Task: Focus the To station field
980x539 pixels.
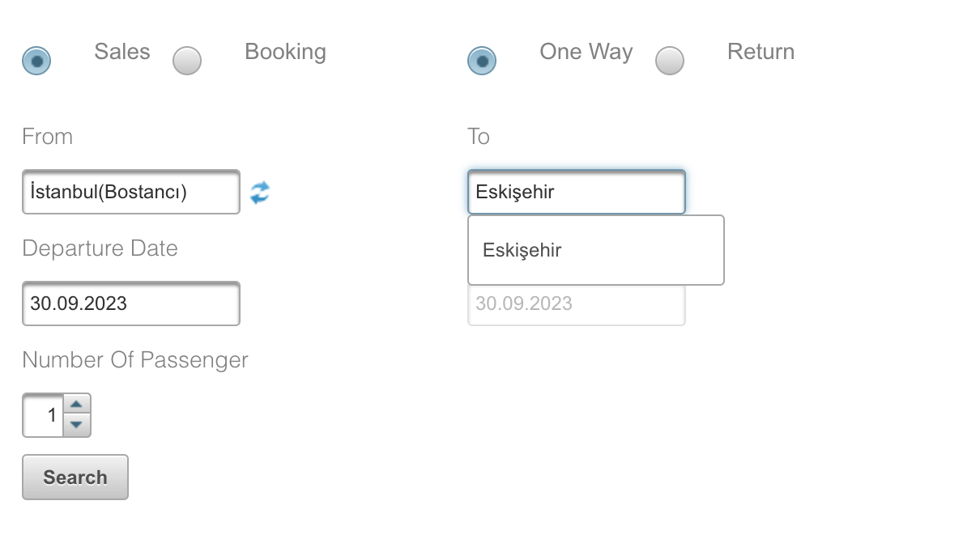Action: click(577, 192)
